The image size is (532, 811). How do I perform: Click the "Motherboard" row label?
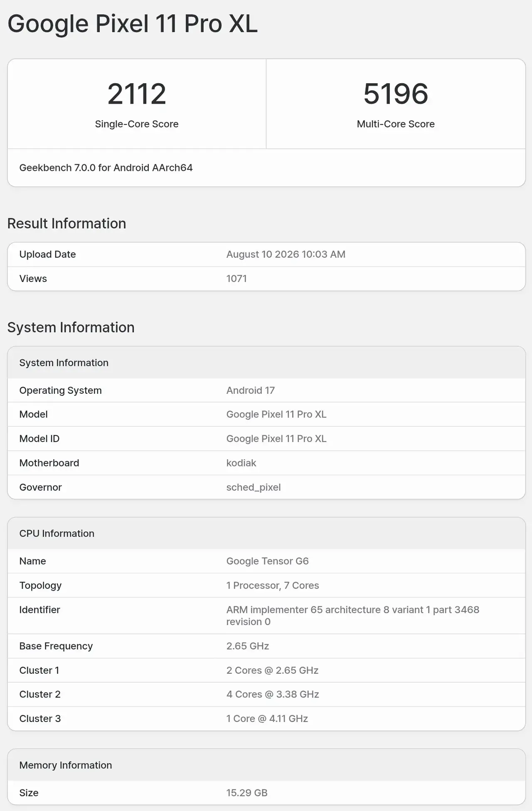click(x=49, y=463)
